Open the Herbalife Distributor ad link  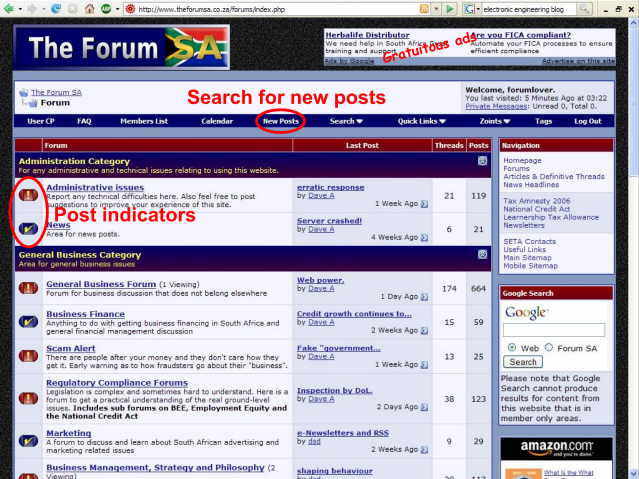(367, 35)
